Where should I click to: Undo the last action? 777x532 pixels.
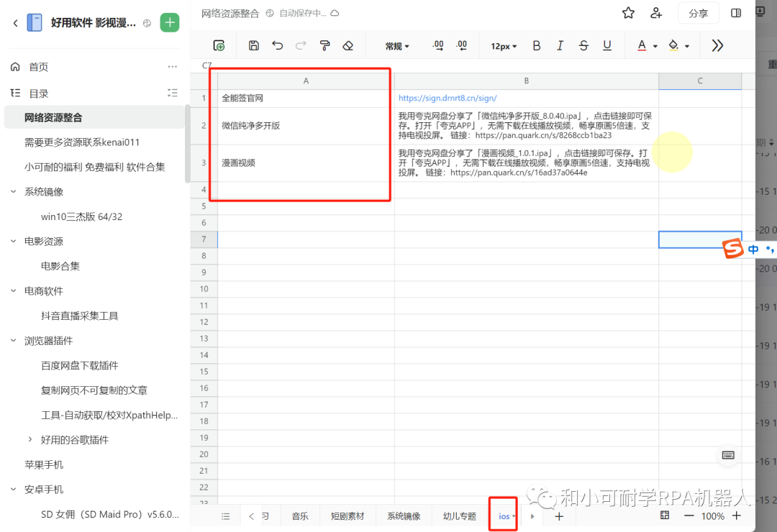[x=278, y=45]
